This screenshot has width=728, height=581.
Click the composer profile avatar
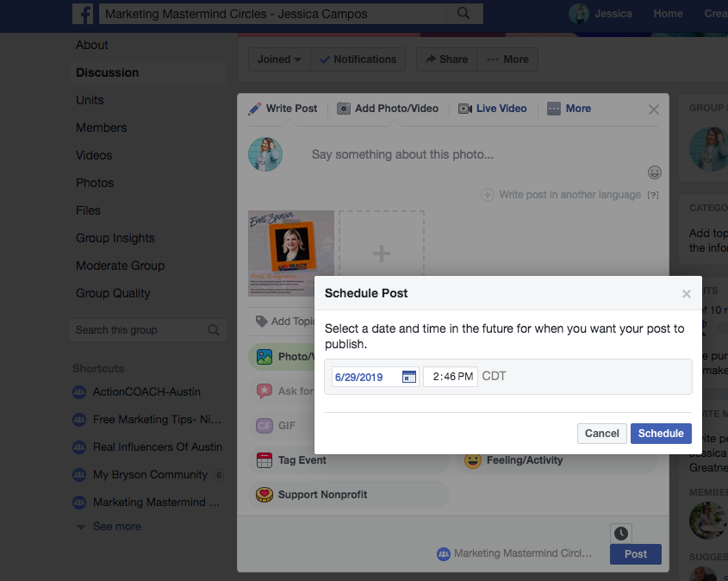tap(265, 154)
